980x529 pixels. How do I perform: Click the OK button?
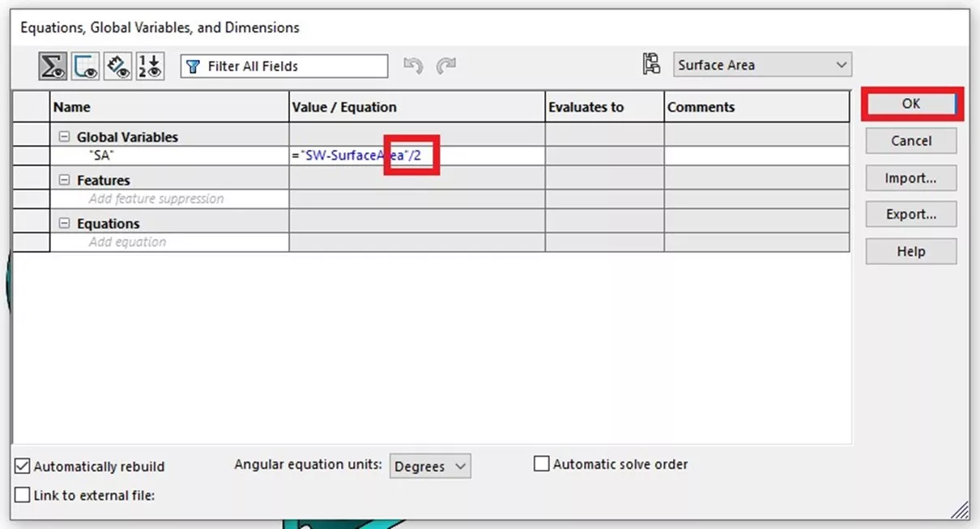tap(911, 104)
